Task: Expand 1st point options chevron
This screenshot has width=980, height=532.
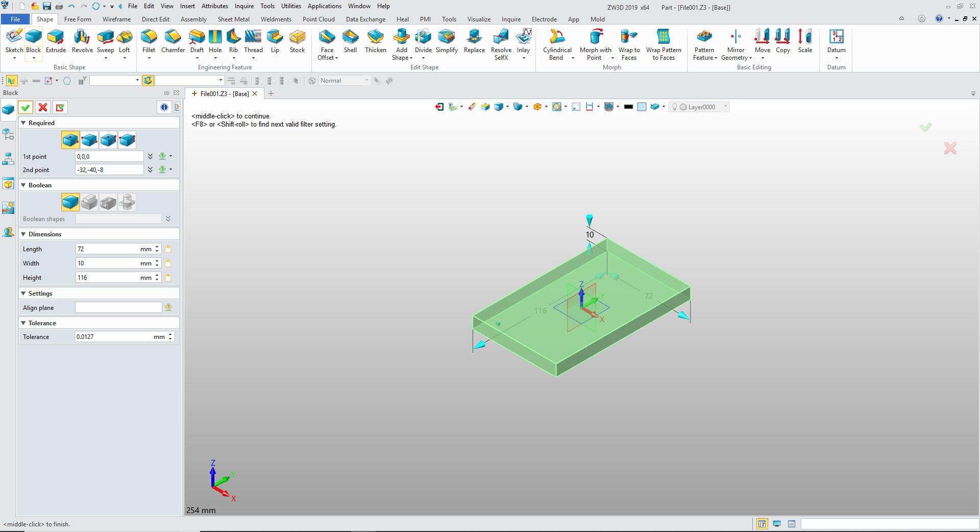Action: (150, 157)
